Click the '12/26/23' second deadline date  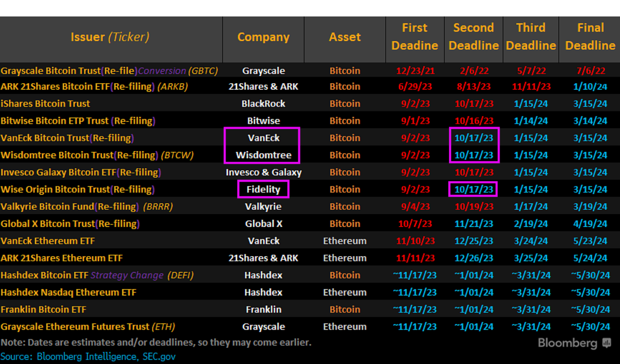474,258
